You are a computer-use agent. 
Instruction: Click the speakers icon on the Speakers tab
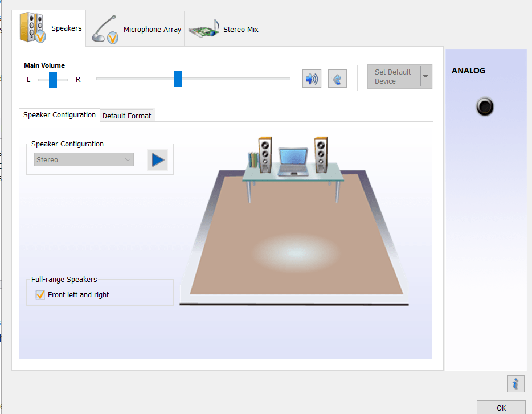click(32, 28)
